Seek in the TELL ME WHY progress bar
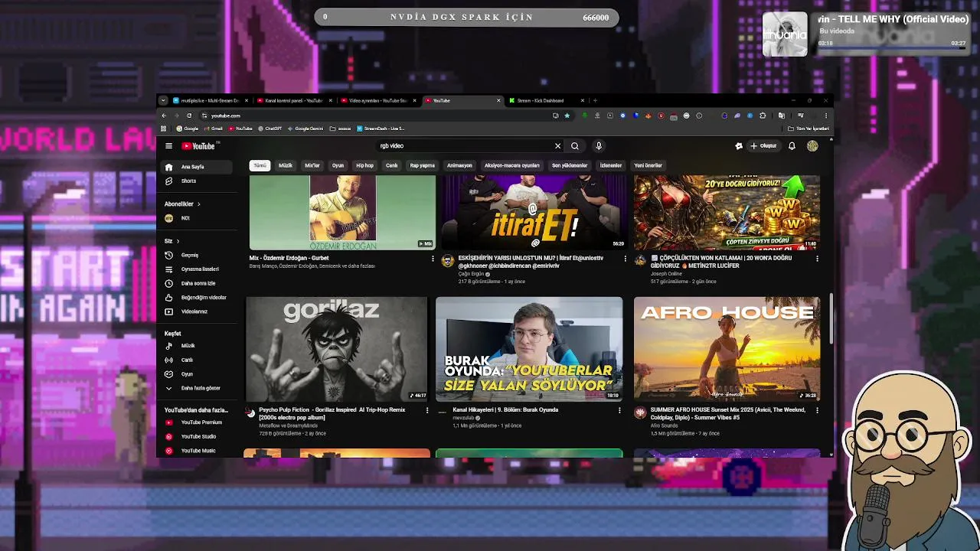This screenshot has height=551, width=980. pos(892,47)
